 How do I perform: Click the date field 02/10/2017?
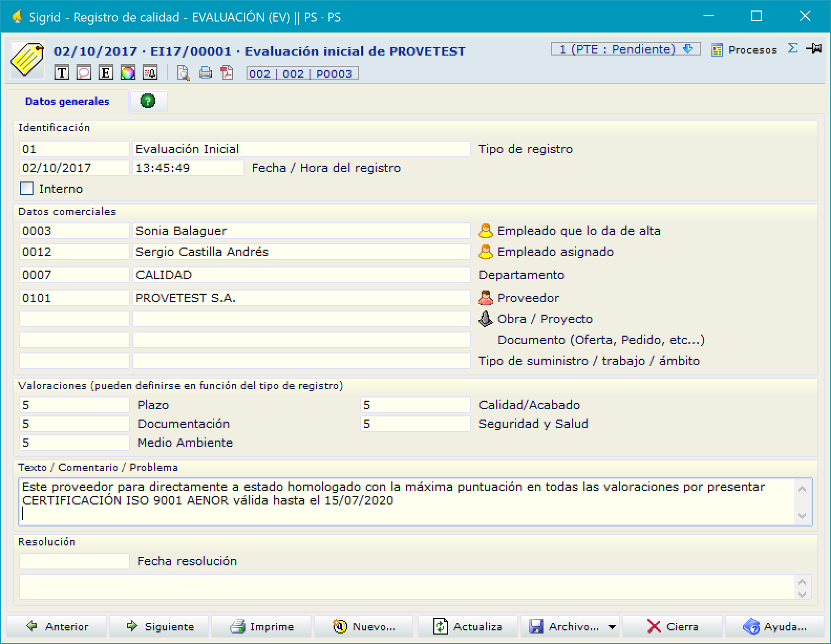coord(74,168)
